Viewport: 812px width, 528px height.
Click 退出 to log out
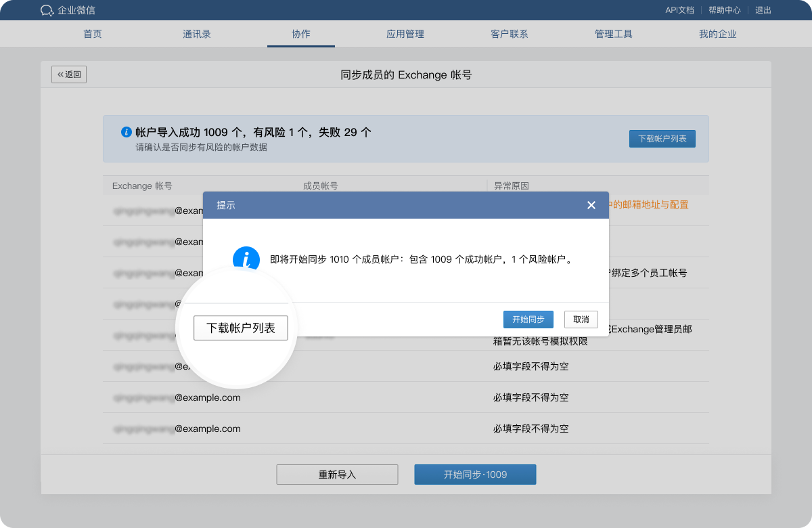763,10
